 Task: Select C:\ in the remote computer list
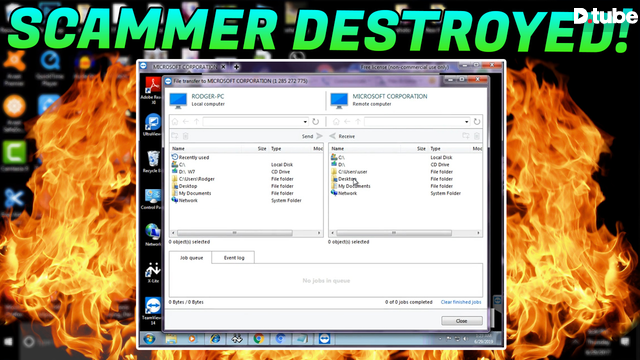[x=406, y=157]
